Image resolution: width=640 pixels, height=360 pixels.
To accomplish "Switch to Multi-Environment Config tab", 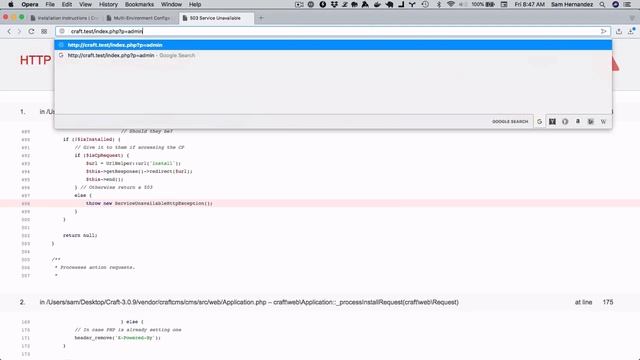I will (x=140, y=18).
